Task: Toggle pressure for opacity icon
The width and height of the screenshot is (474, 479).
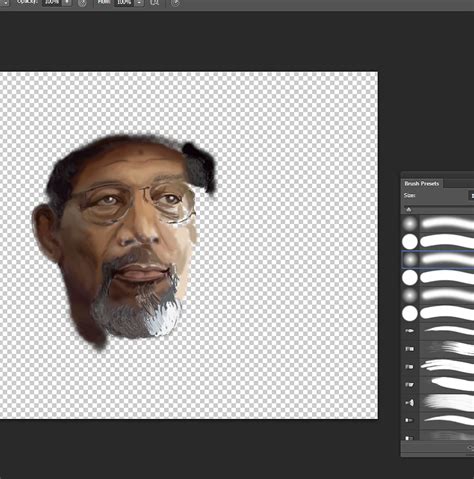Action: [x=82, y=3]
